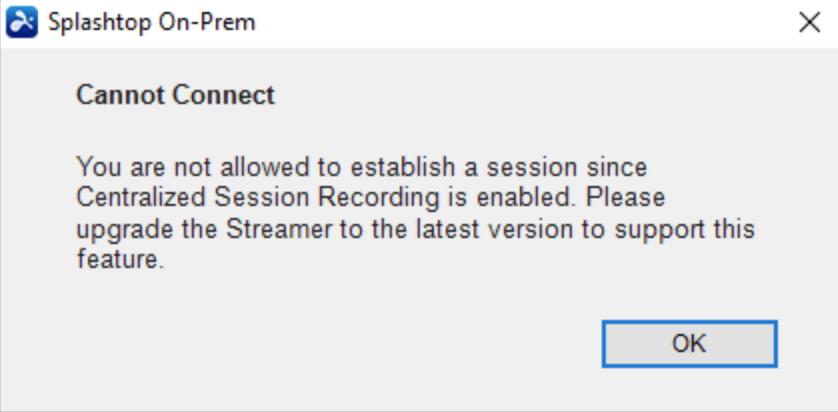Click the word 'Recording' in the message

click(378, 198)
